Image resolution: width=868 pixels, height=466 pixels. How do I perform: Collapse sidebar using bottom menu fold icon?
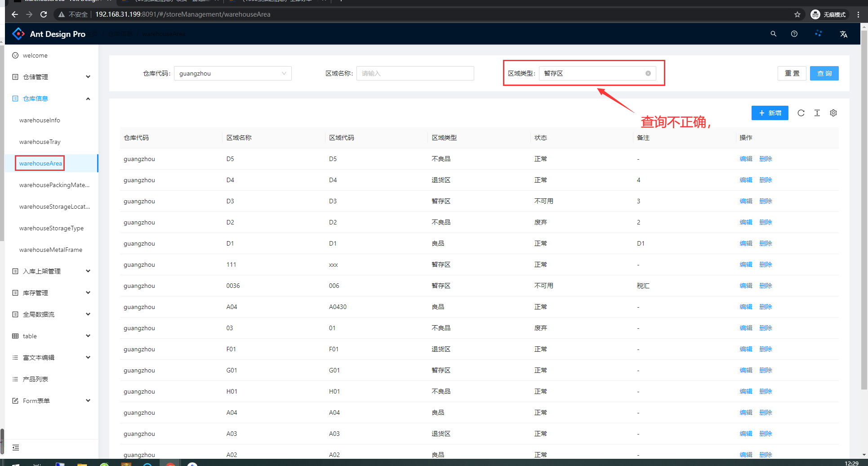[16, 447]
